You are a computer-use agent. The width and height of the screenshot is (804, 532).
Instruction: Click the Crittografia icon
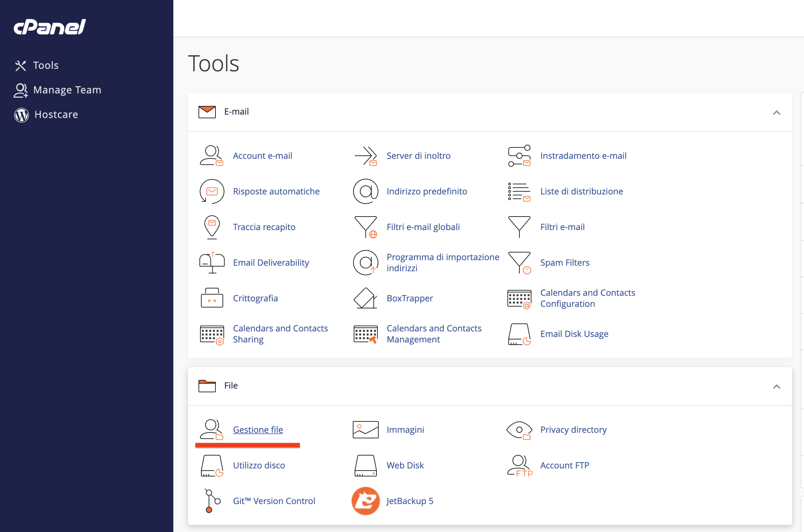click(212, 298)
